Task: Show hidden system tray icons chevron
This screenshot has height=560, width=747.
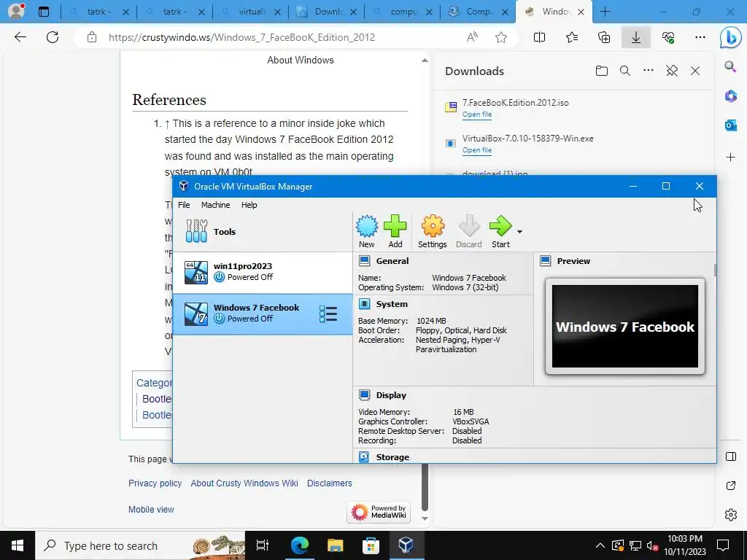Action: [600, 545]
